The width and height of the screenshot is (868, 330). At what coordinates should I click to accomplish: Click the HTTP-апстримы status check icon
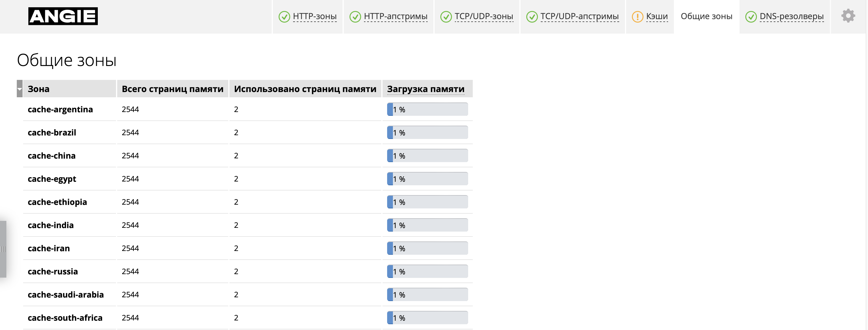355,16
